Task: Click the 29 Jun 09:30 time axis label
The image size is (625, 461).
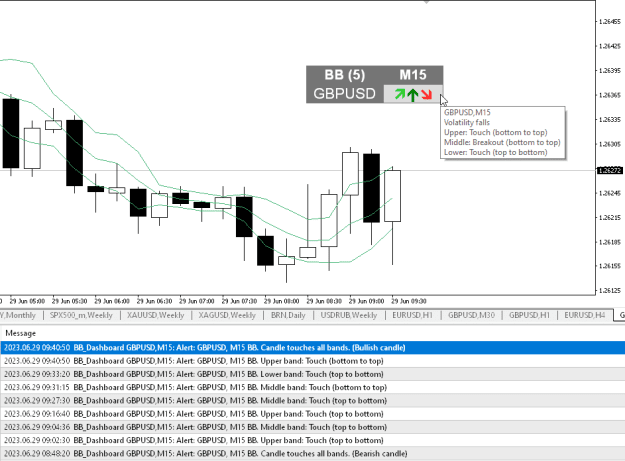Action: coord(409,301)
